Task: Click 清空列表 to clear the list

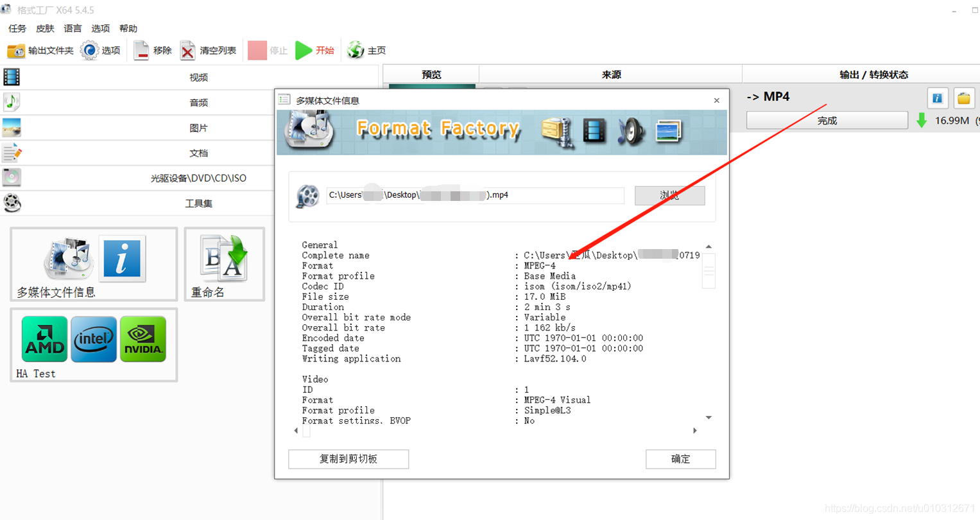Action: (208, 50)
